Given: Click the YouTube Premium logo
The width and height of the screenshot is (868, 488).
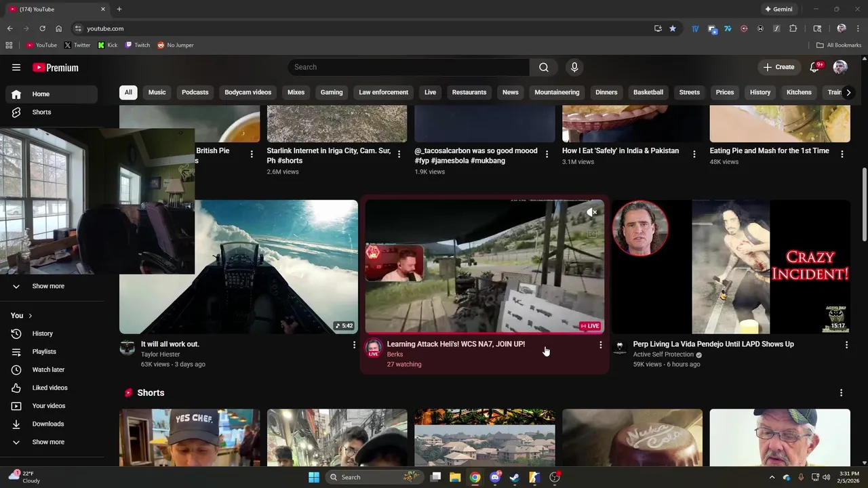Looking at the screenshot, I should click(x=56, y=67).
